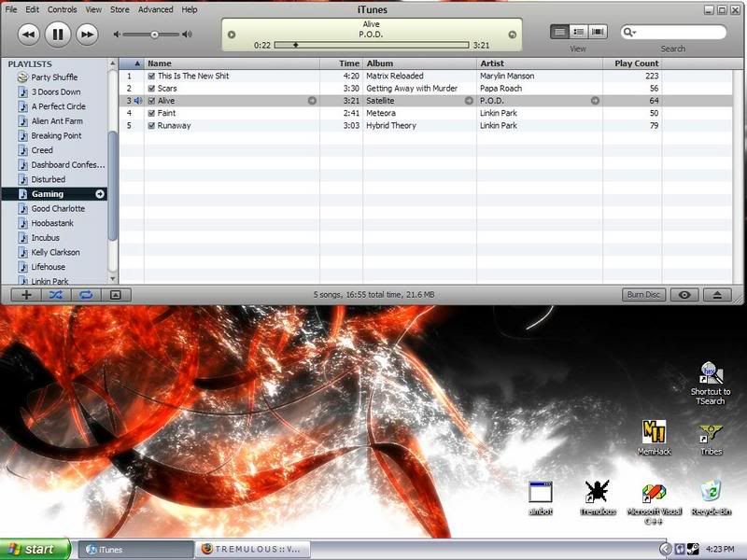Uncheck the Scars song checkbox
This screenshot has width=747, height=560.
coord(151,89)
